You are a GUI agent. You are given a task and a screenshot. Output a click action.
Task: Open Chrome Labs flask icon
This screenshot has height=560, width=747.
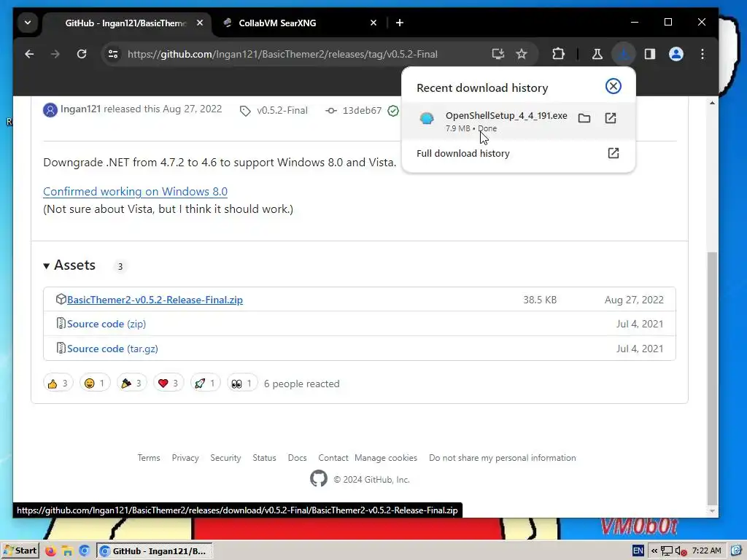tap(597, 54)
